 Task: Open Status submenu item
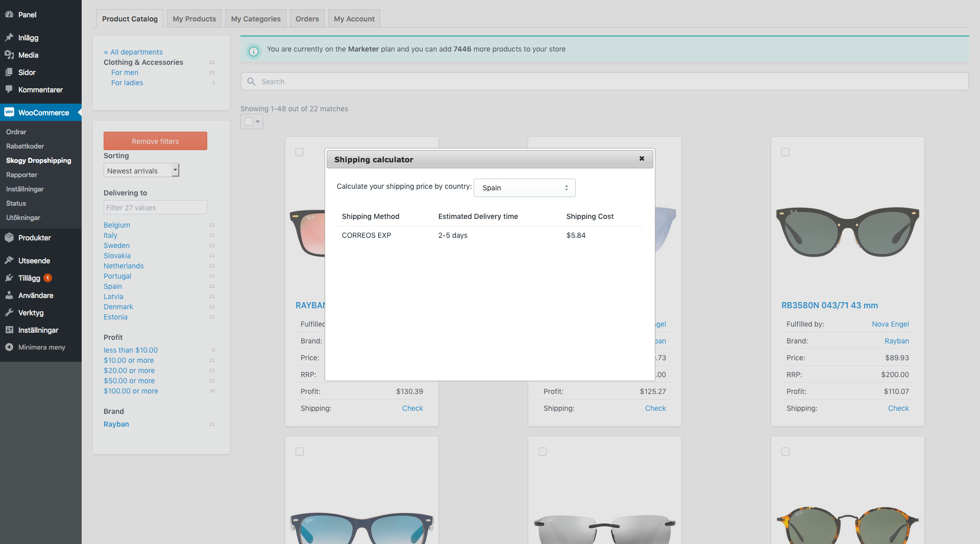[16, 203]
